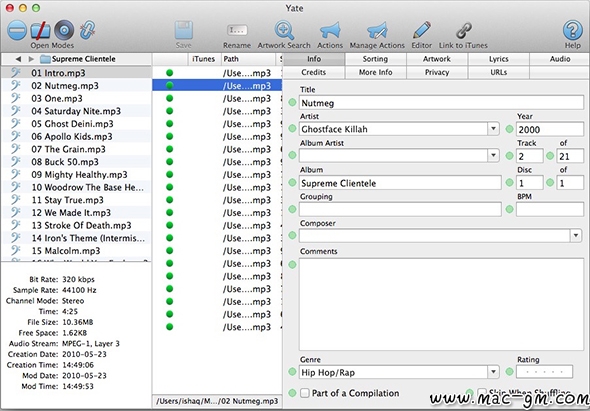Click the Year field showing 2000
The height and width of the screenshot is (411, 590).
(x=550, y=129)
